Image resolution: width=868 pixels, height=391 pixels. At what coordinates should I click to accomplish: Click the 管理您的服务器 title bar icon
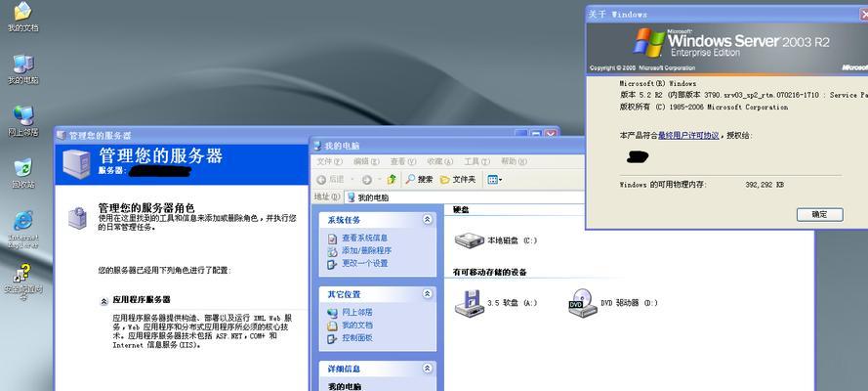[x=62, y=136]
